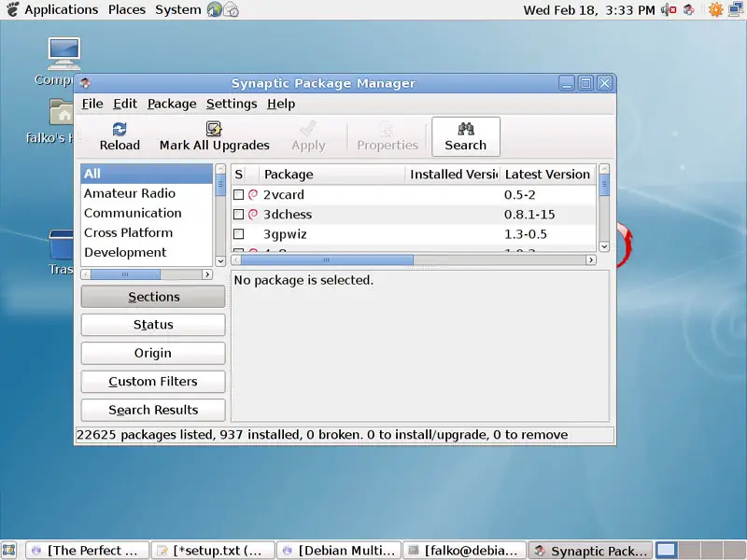The height and width of the screenshot is (560, 747).
Task: Toggle the 3gpwiz package status checkbox
Action: pyautogui.click(x=239, y=234)
